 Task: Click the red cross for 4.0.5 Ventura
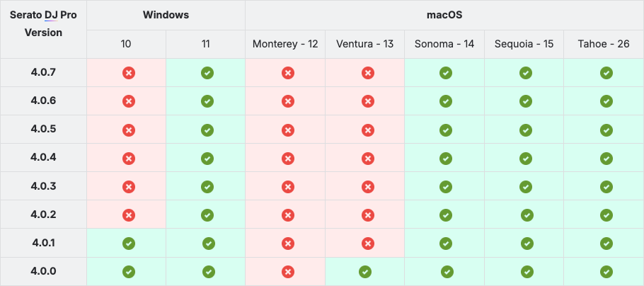[x=367, y=130]
